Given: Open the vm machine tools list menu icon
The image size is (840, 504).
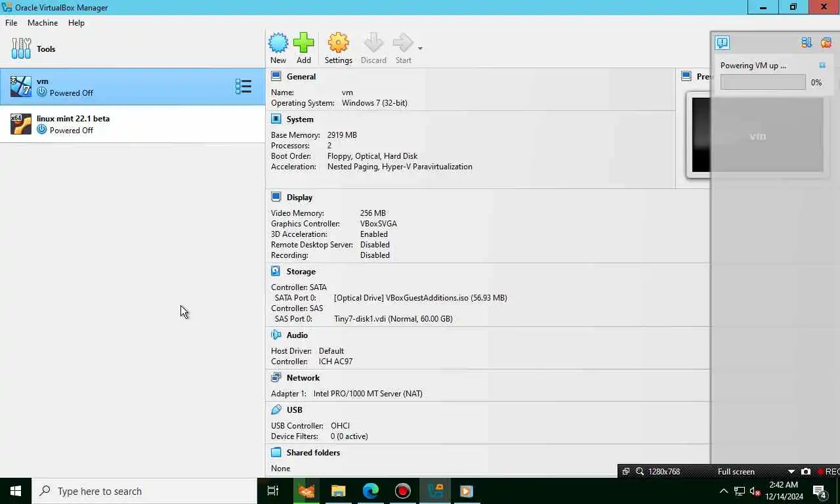Looking at the screenshot, I should pyautogui.click(x=243, y=87).
